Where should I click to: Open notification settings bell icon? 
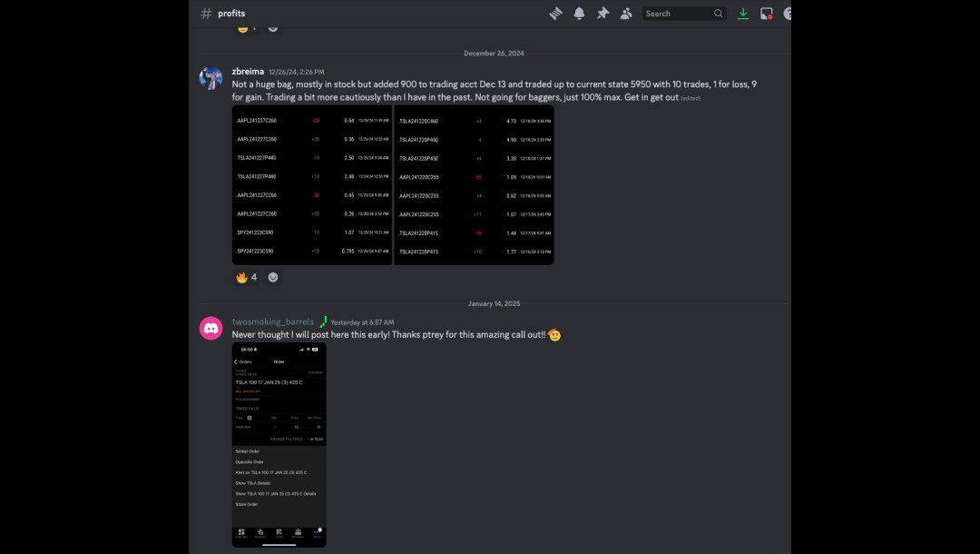click(x=579, y=13)
